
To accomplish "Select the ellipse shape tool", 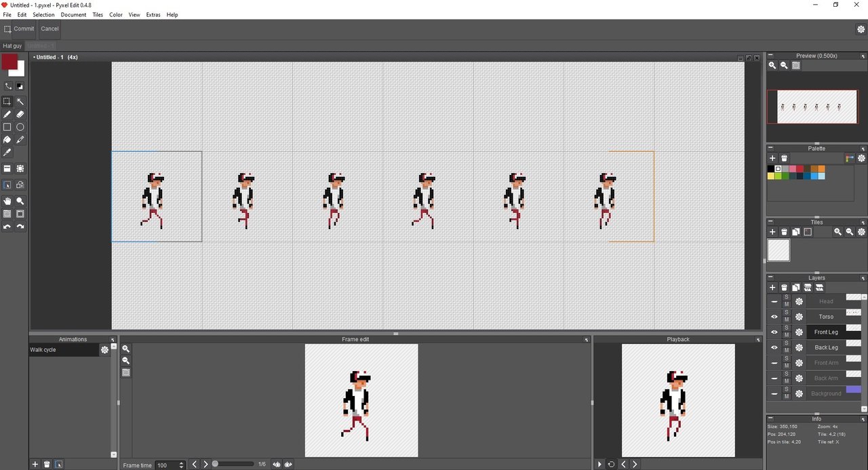I will tap(20, 127).
